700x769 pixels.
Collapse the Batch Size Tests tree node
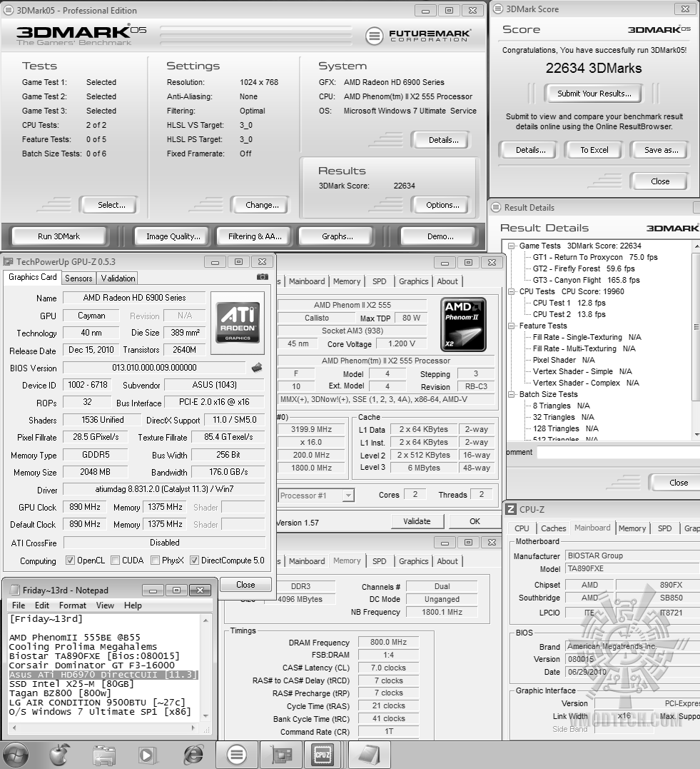[512, 394]
